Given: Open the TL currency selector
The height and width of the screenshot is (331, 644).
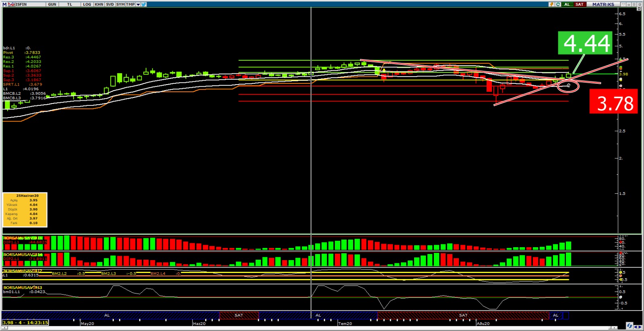Looking at the screenshot, I should click(x=70, y=4).
